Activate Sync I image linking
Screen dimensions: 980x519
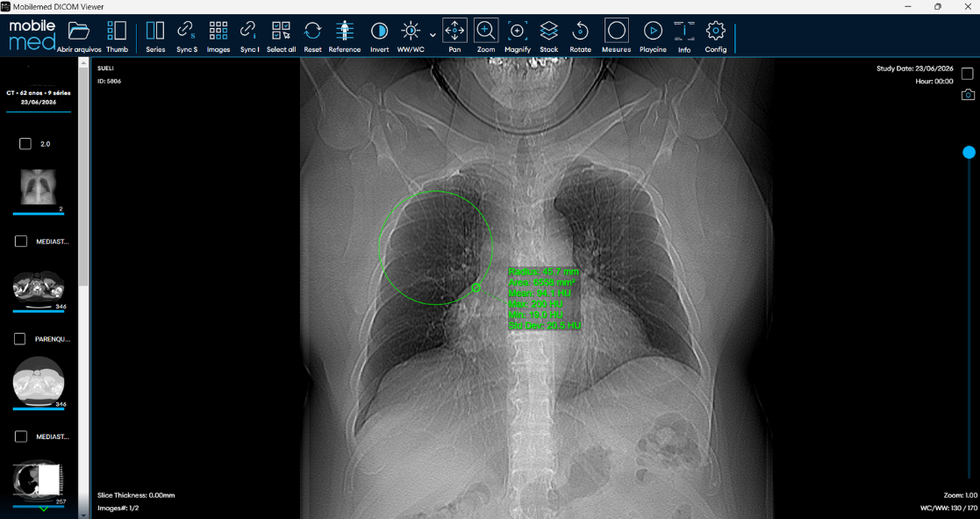tap(249, 36)
